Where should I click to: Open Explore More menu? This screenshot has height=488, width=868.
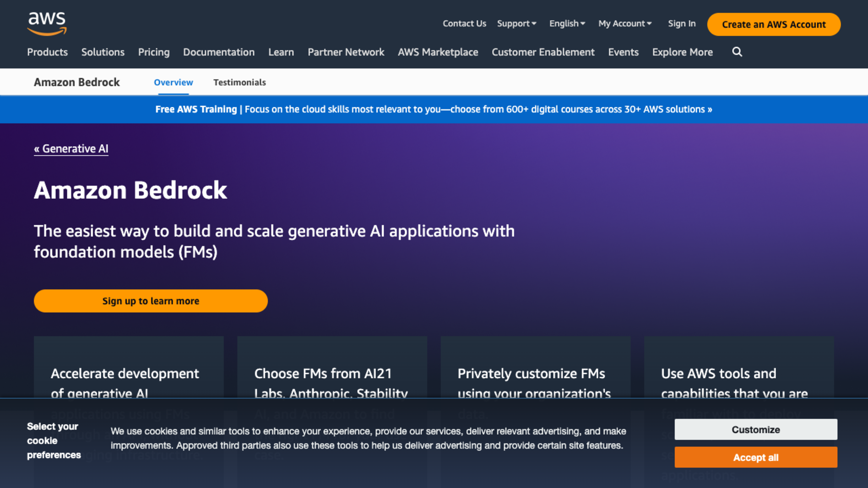(x=682, y=52)
